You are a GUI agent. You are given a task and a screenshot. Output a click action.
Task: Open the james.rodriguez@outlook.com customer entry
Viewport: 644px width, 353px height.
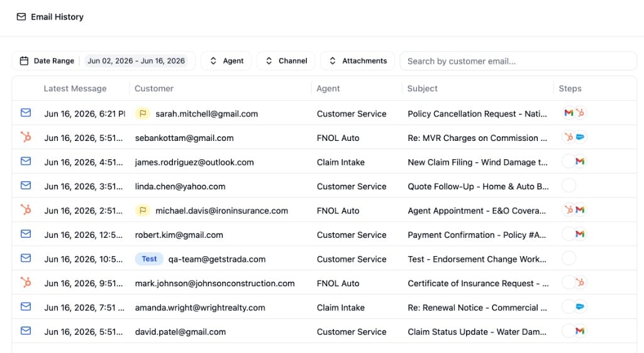click(x=194, y=162)
